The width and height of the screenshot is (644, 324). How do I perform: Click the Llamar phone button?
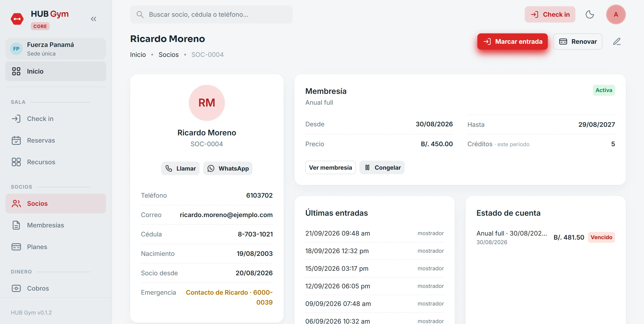click(180, 168)
